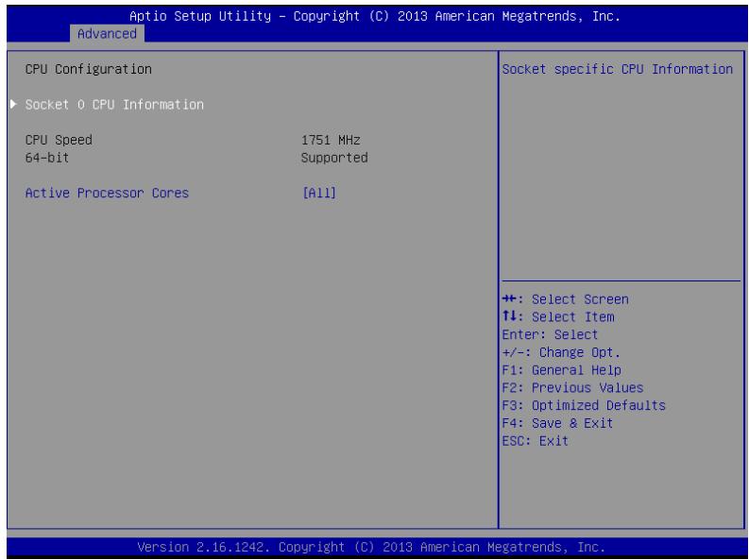749x560 pixels.
Task: Click the left-right arrows Select Screen hint
Action: point(565,299)
